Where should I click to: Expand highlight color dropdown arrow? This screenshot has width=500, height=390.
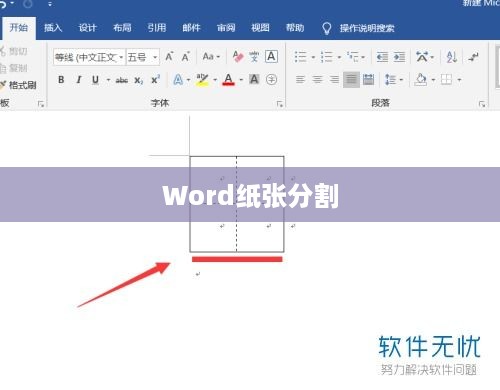[215, 80]
